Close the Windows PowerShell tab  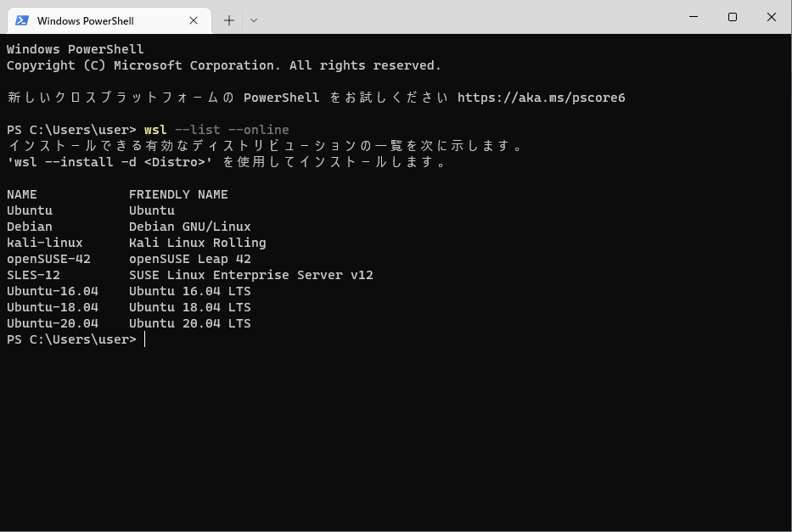tap(194, 20)
